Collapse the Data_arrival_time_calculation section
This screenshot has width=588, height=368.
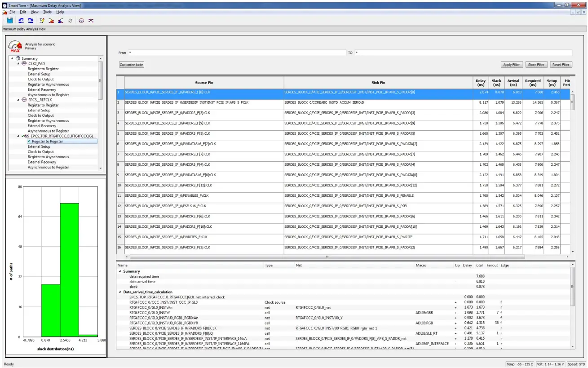[120, 292]
